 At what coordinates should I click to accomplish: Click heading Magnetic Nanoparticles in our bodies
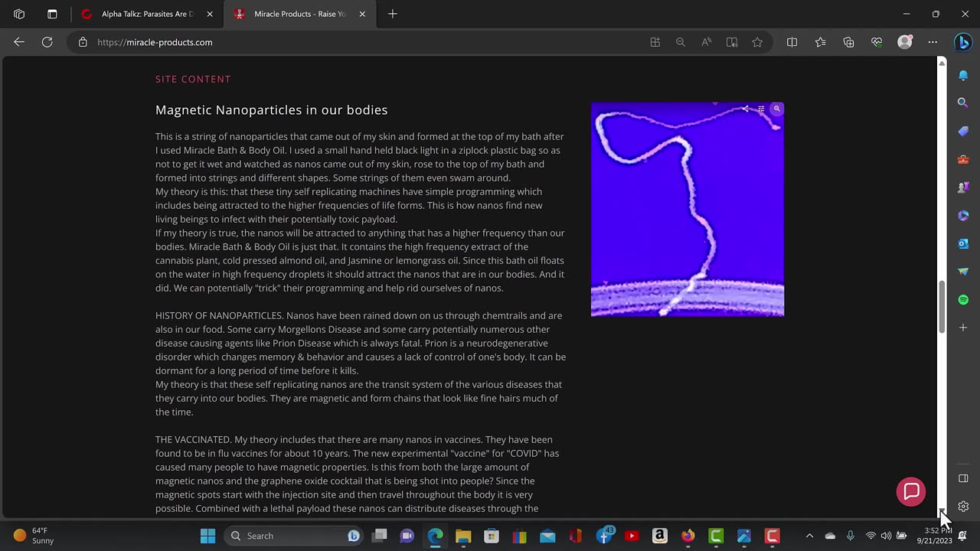271,110
